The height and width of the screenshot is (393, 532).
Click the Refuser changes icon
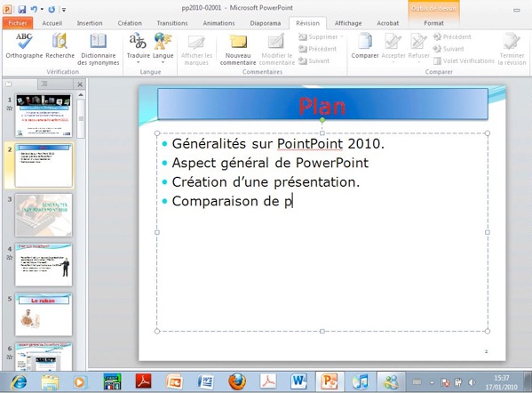coord(418,41)
